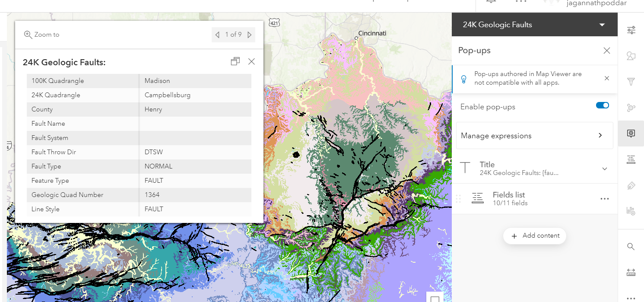Open Fields list options menu
The image size is (644, 302).
(x=605, y=198)
